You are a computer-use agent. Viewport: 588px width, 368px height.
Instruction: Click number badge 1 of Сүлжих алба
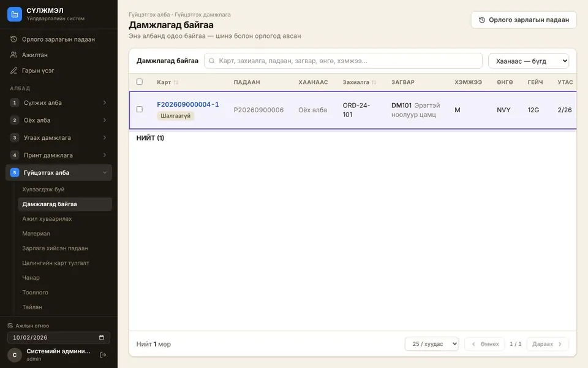tap(15, 103)
